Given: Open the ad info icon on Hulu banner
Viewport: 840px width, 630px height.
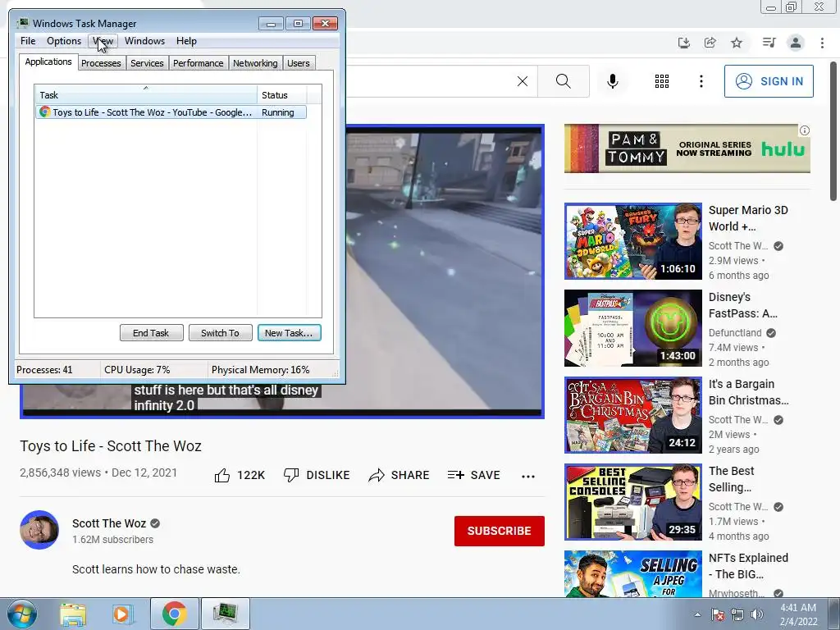Looking at the screenshot, I should [804, 130].
